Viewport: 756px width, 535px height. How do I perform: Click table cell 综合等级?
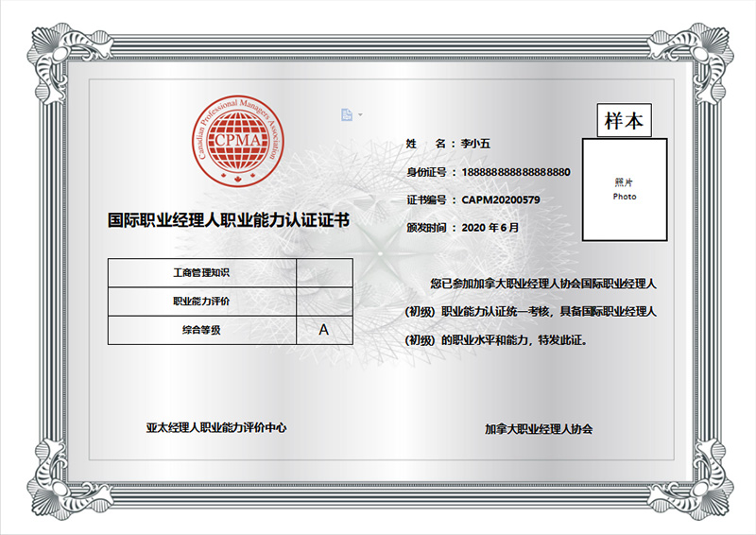tap(201, 330)
